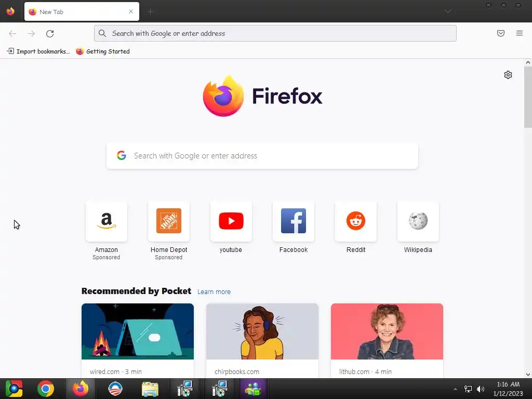
Task: Click the magnifier icon in address bar
Action: coord(102,33)
